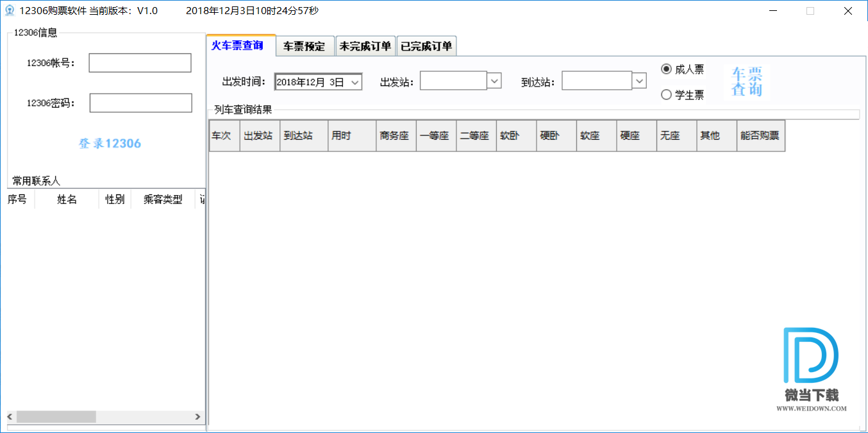Click the 车票查询 ticket search button
Viewport: 868px width, 433px height.
tap(747, 81)
